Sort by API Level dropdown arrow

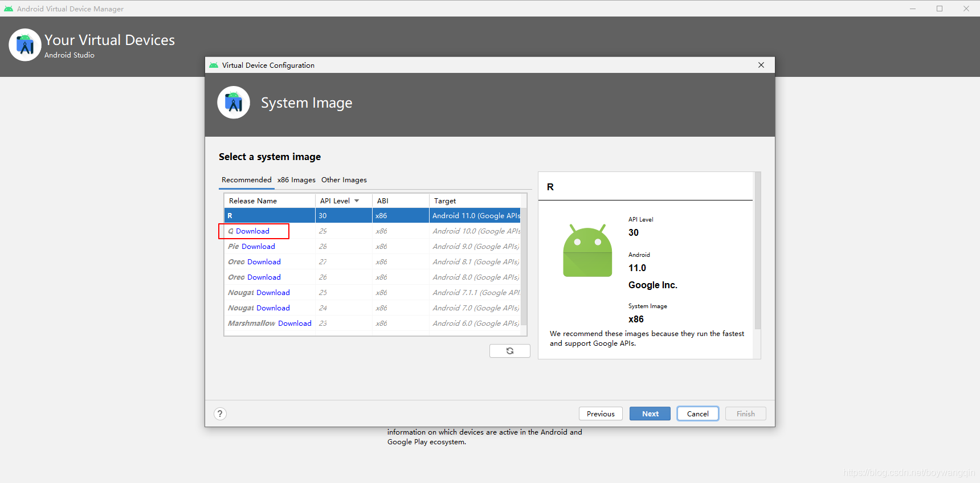click(x=357, y=201)
